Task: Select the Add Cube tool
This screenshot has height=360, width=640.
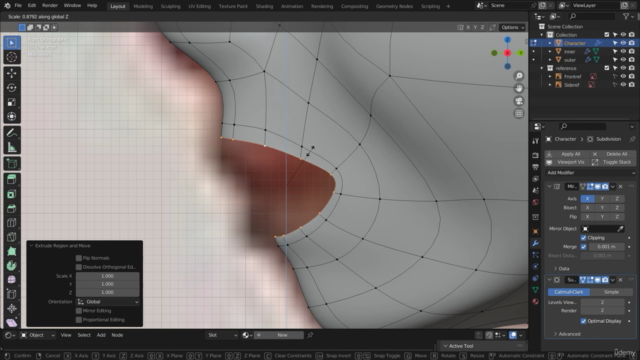Action: tap(11, 164)
